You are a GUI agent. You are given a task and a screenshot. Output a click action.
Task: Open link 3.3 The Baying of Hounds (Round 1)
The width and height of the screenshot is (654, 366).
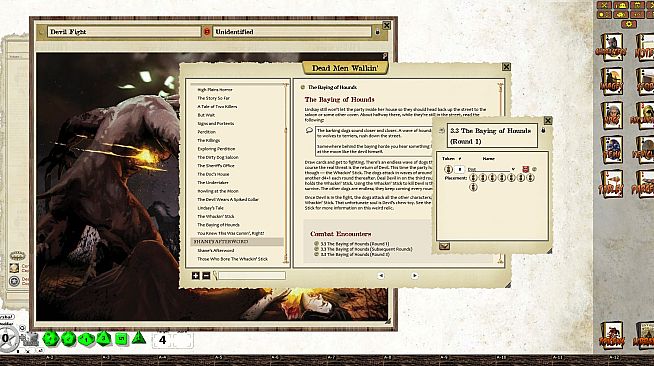click(355, 243)
